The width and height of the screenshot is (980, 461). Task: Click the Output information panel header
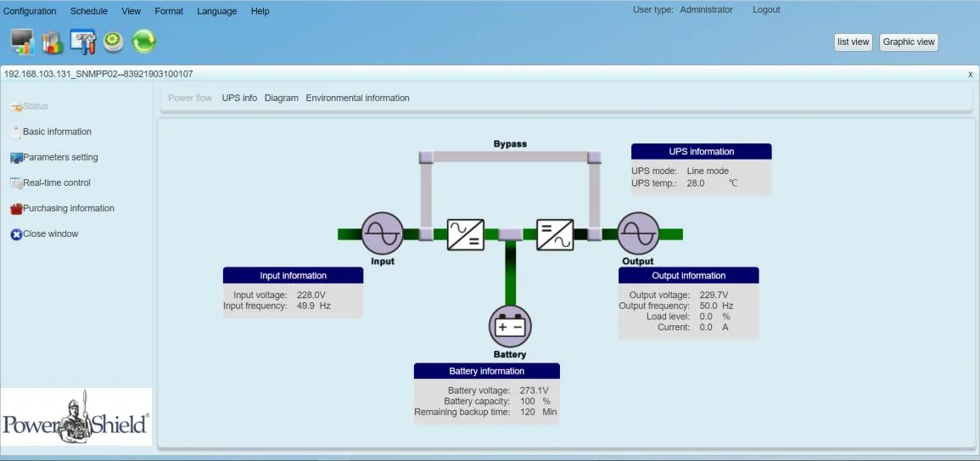point(689,275)
